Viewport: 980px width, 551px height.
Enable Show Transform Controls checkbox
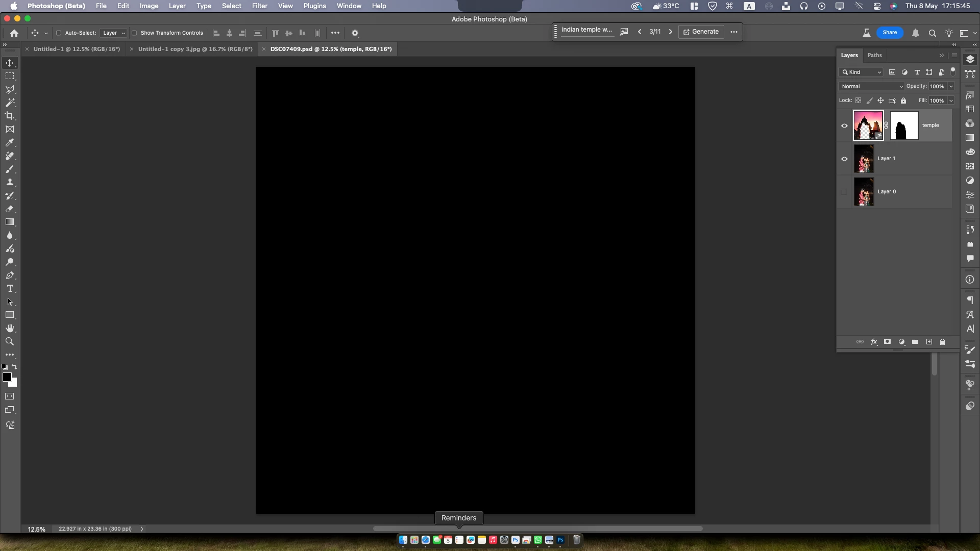click(x=134, y=33)
